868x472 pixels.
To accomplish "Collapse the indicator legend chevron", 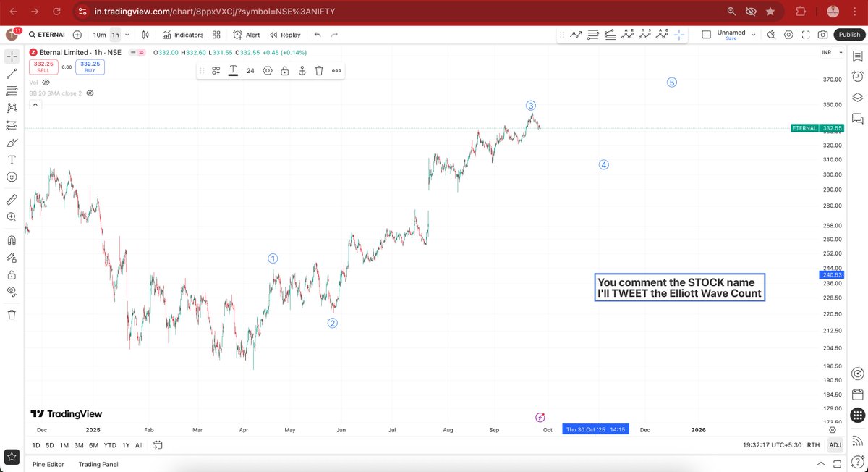I will (x=34, y=105).
